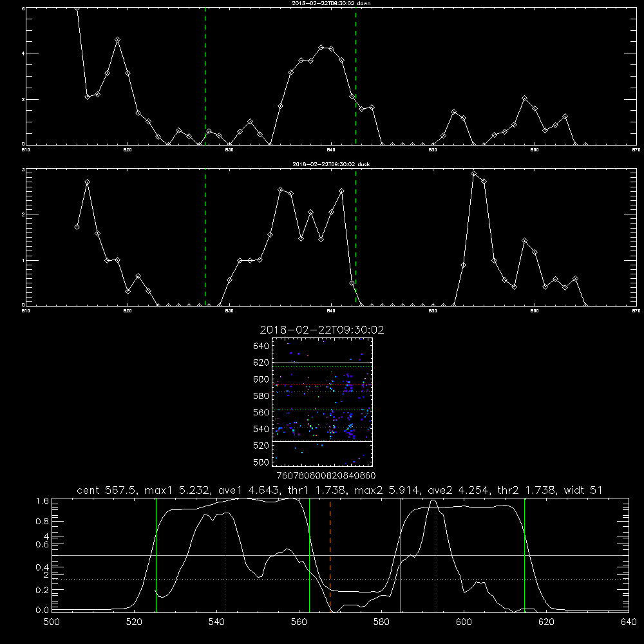Click the '0.8' y-axis label of bottom plot
Image resolution: width=644 pixels, height=644 pixels.
point(43,522)
